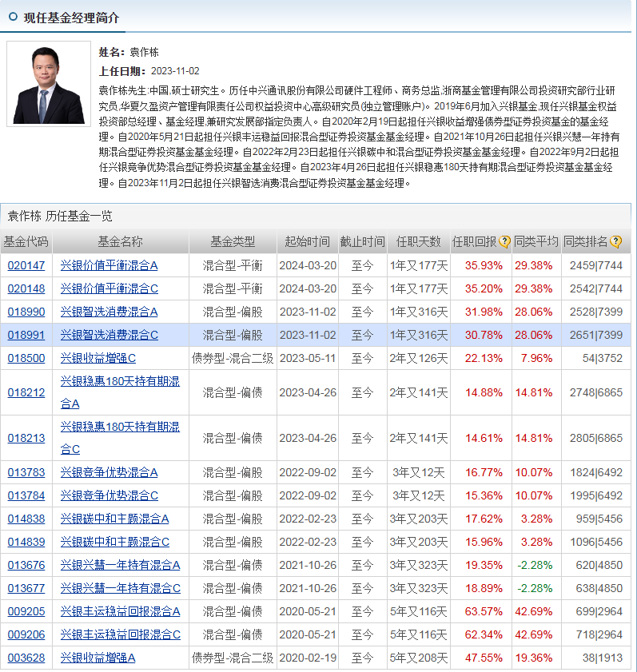This screenshot has height=672, width=637.
Task: Click the ranking cell 54|3752
Action: click(x=603, y=358)
